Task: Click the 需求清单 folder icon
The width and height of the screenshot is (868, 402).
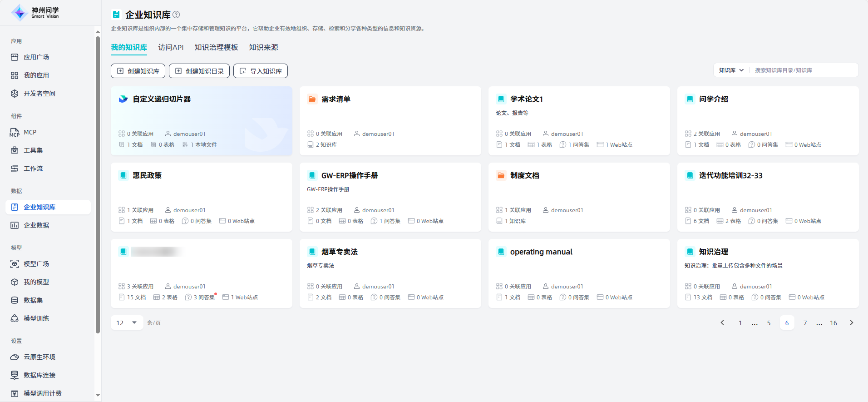Action: tap(312, 99)
